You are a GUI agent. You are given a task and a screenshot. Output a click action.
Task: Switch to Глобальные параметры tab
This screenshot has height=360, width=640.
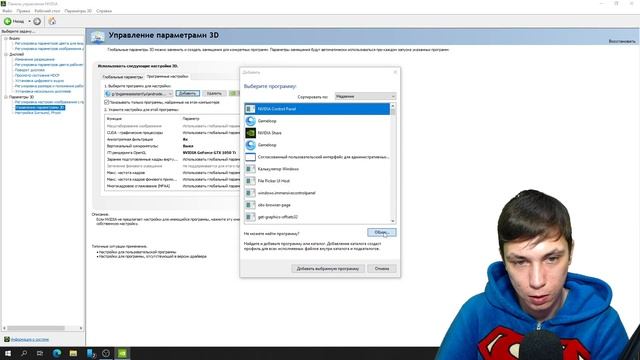point(122,77)
